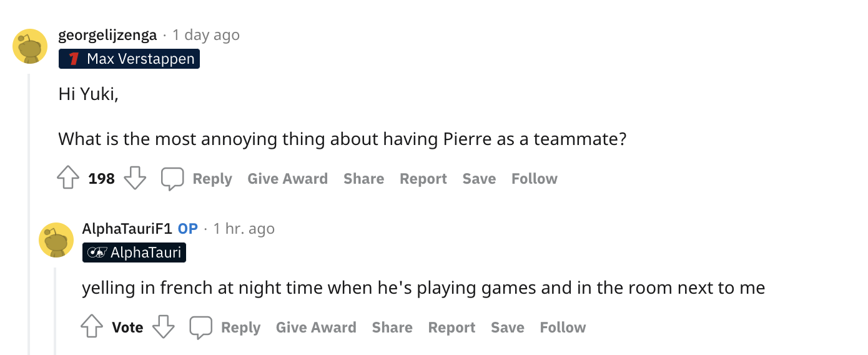Save georgelijzenga's comment
The height and width of the screenshot is (355, 868).
coord(479,179)
